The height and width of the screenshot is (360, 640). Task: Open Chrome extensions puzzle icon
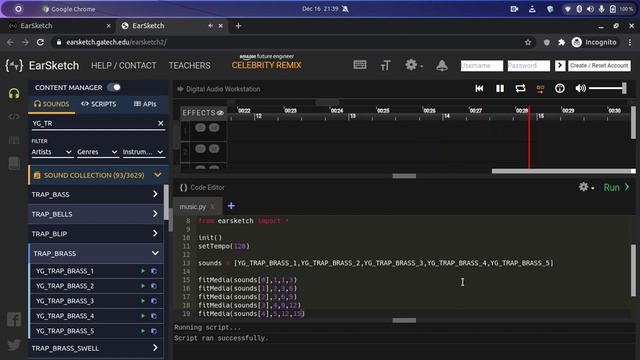[562, 42]
